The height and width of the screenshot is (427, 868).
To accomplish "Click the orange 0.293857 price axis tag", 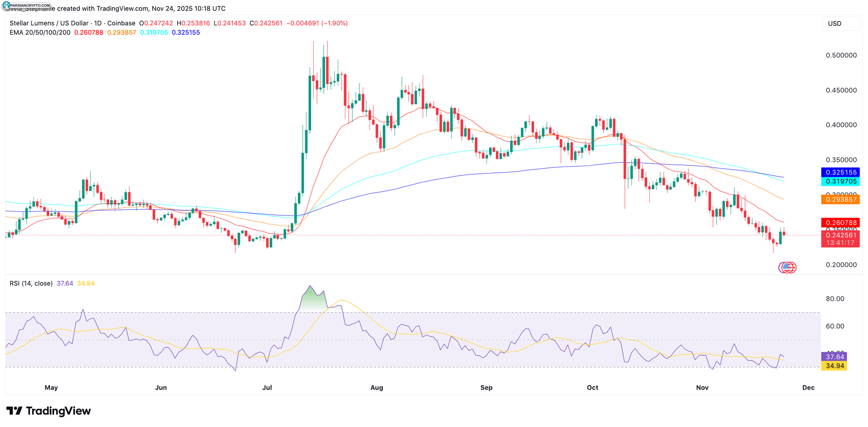I will point(840,200).
